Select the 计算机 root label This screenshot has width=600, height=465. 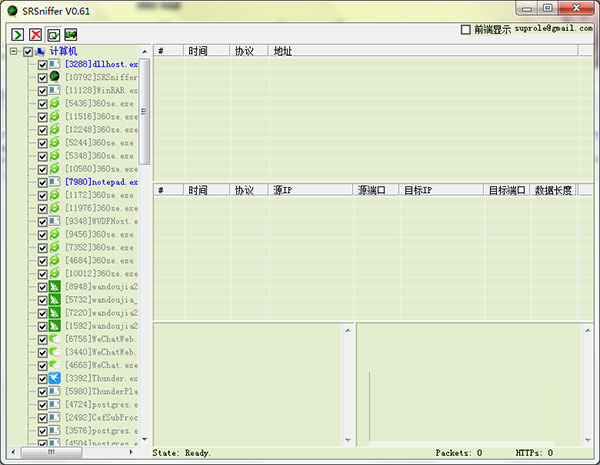[64, 51]
